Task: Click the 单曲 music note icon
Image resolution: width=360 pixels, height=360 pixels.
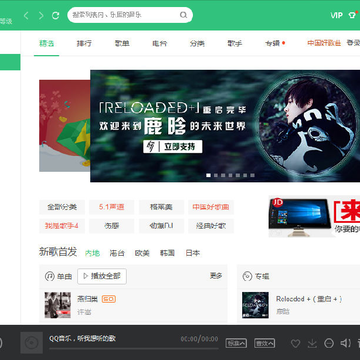Action: (x=50, y=276)
